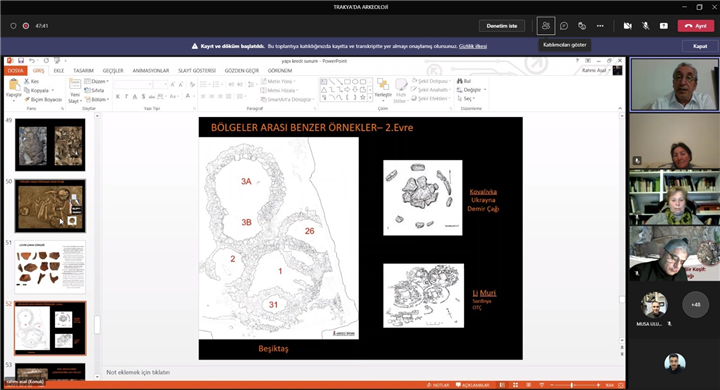This screenshot has width=720, height=390.
Task: Switch to slide sorter view icon
Action: click(x=515, y=385)
